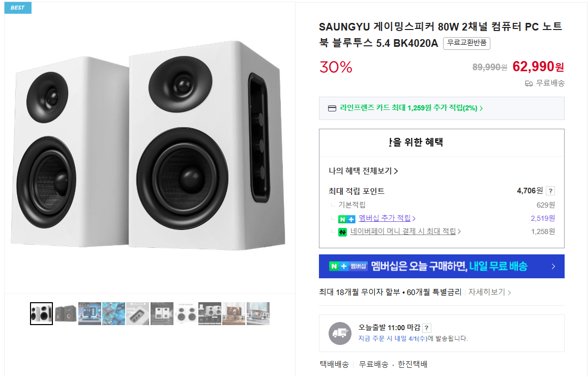Click the delivery truck icon beside 오늘출발

point(340,333)
